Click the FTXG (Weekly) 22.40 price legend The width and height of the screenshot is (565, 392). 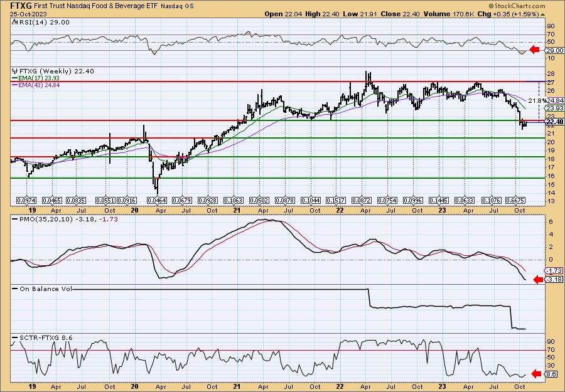click(x=56, y=71)
